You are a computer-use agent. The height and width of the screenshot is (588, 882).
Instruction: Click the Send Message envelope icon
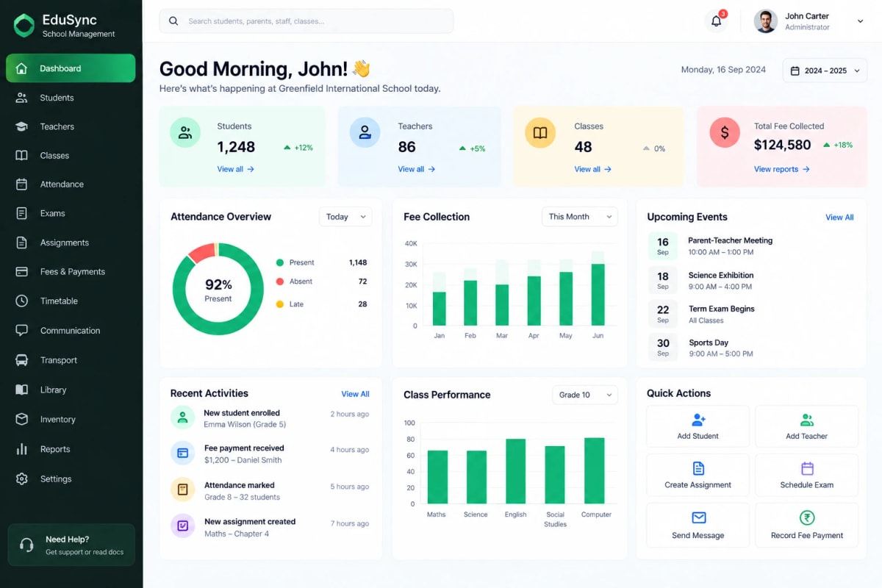pyautogui.click(x=699, y=517)
